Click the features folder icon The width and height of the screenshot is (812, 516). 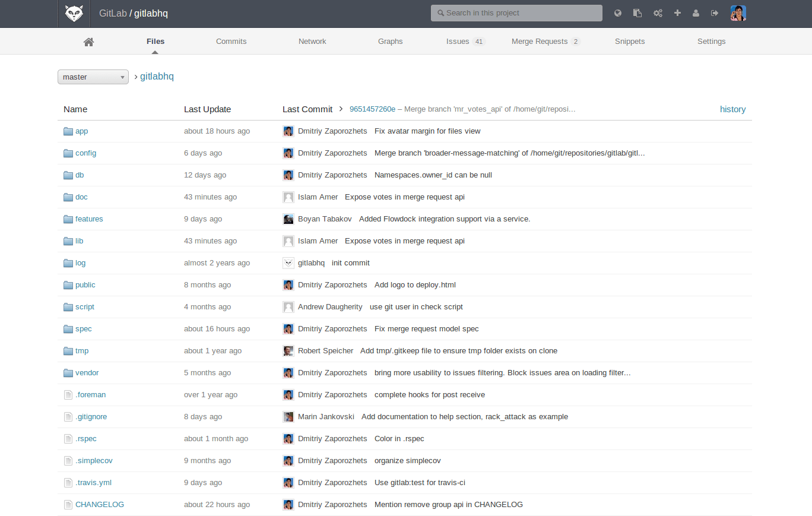(68, 219)
